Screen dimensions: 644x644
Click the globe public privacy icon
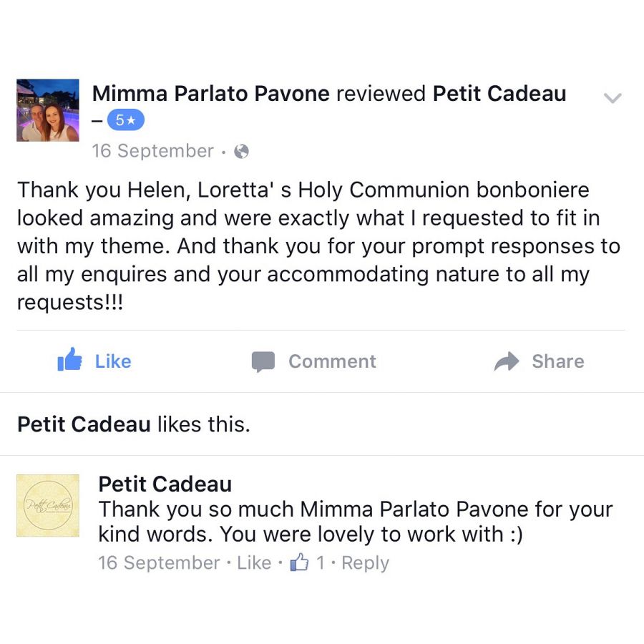coord(242,151)
